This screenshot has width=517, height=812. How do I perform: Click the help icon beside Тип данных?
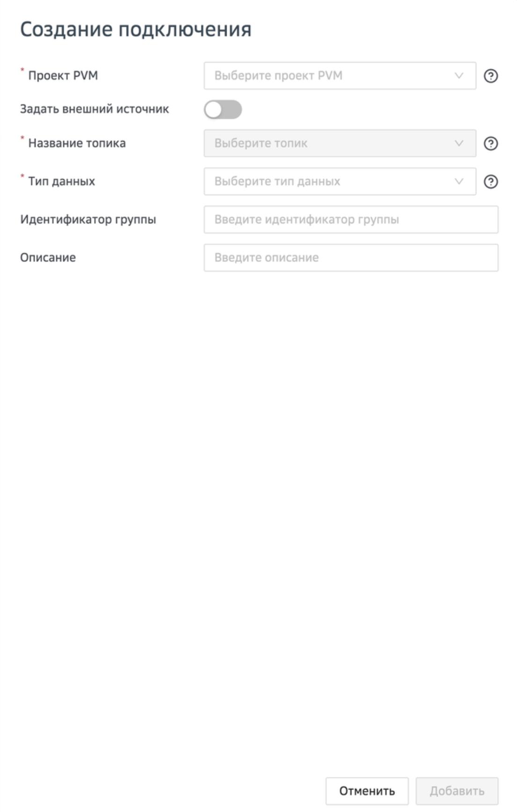(x=490, y=182)
